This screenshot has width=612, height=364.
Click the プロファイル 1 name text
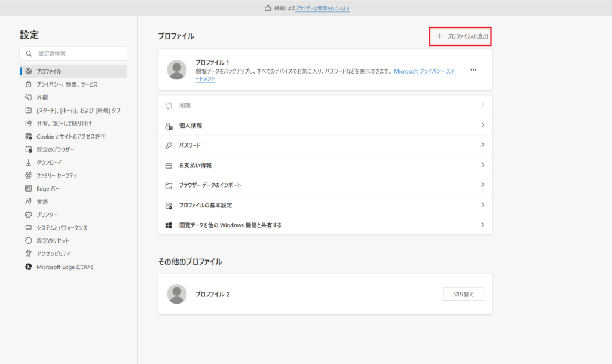[x=212, y=62]
